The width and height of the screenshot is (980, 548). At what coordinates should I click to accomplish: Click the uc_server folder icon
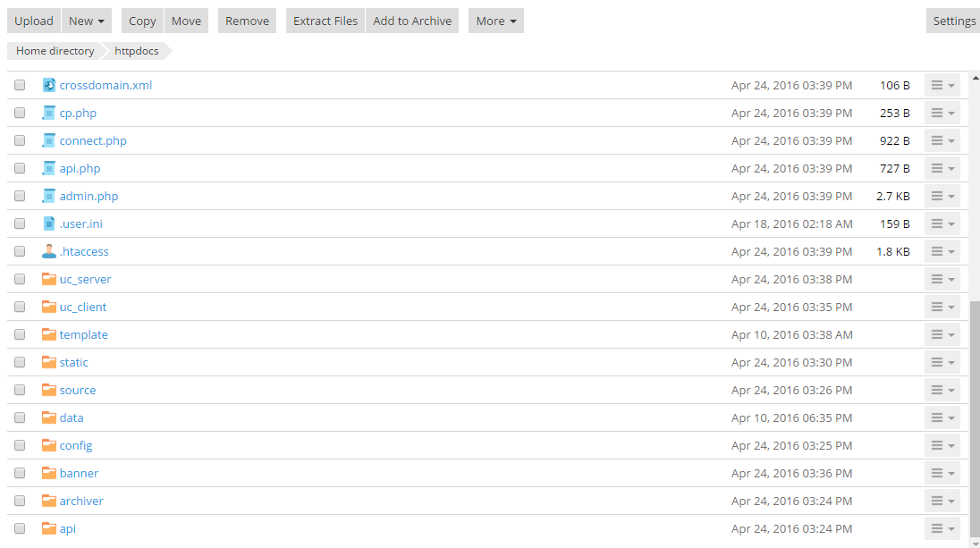tap(49, 280)
